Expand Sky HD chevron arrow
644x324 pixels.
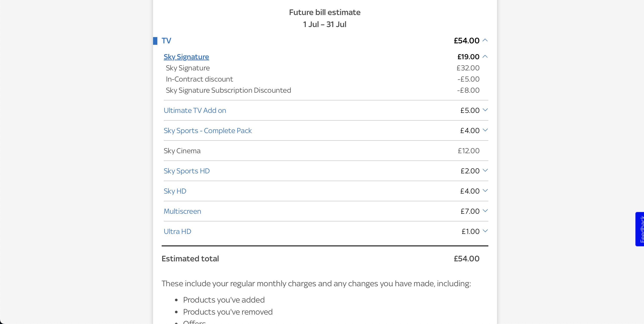click(485, 191)
